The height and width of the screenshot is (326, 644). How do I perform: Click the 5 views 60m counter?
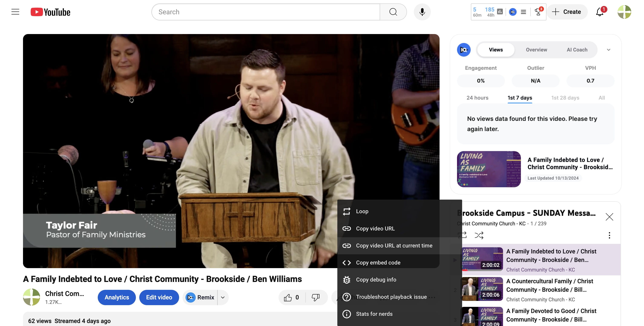pyautogui.click(x=477, y=12)
